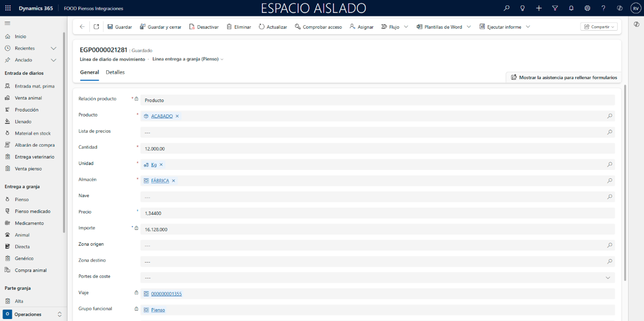This screenshot has width=644, height=321.
Task: Click the search magnifier in top bar
Action: (506, 8)
